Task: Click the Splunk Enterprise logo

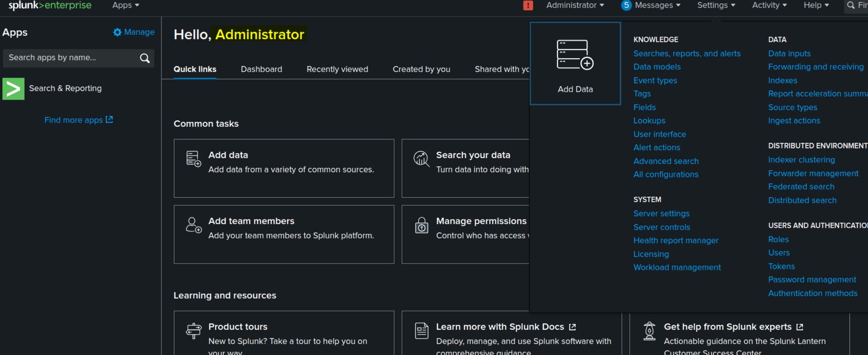Action: tap(50, 6)
